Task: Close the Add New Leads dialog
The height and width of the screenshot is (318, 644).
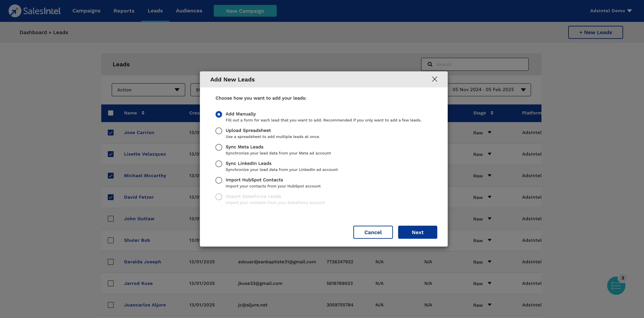Action: pos(434,79)
